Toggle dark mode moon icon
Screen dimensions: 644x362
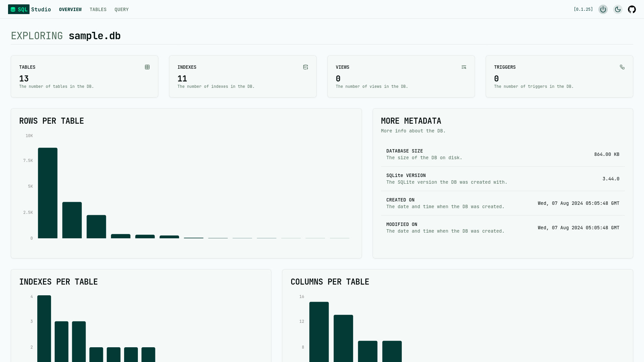point(618,9)
